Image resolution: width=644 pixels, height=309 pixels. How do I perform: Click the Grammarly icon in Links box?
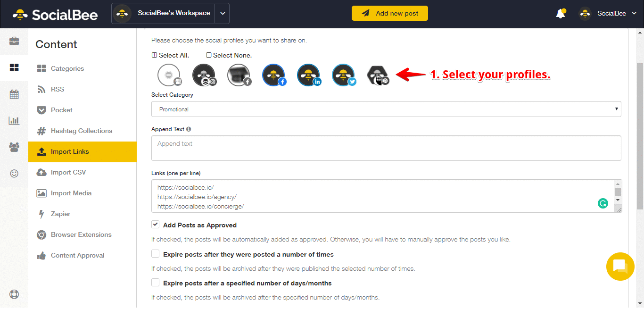click(x=603, y=203)
